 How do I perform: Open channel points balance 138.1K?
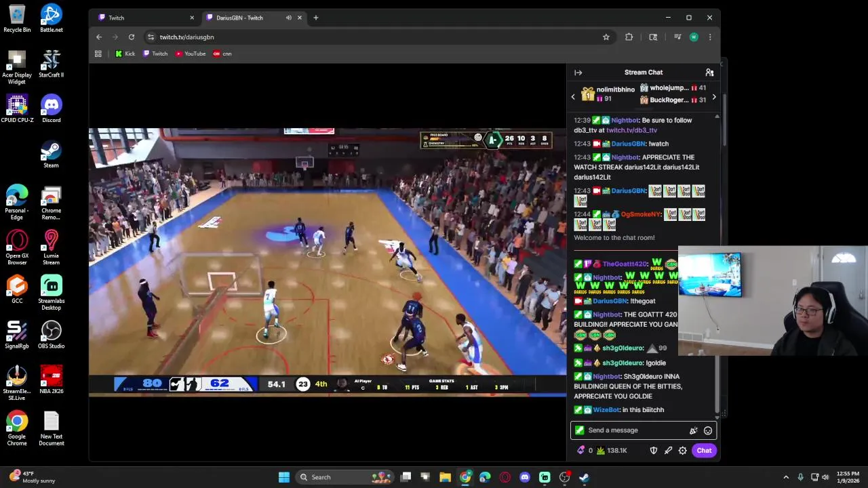coord(611,451)
